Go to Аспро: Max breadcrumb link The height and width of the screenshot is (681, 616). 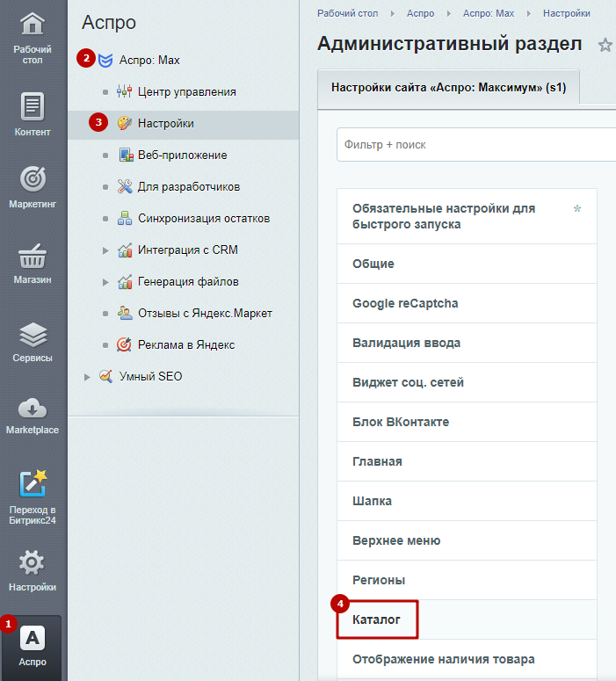pos(489,13)
